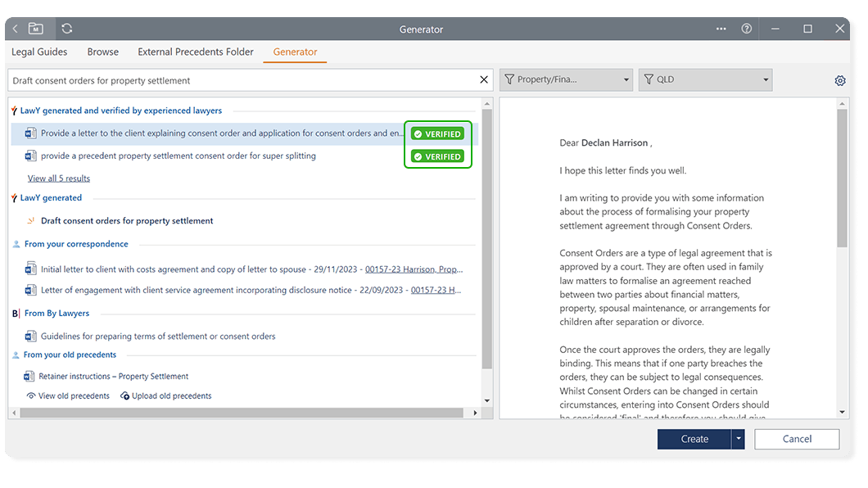Screen dimensions: 868x488
Task: Open the 00157-23 H... matter link
Action: pos(436,290)
